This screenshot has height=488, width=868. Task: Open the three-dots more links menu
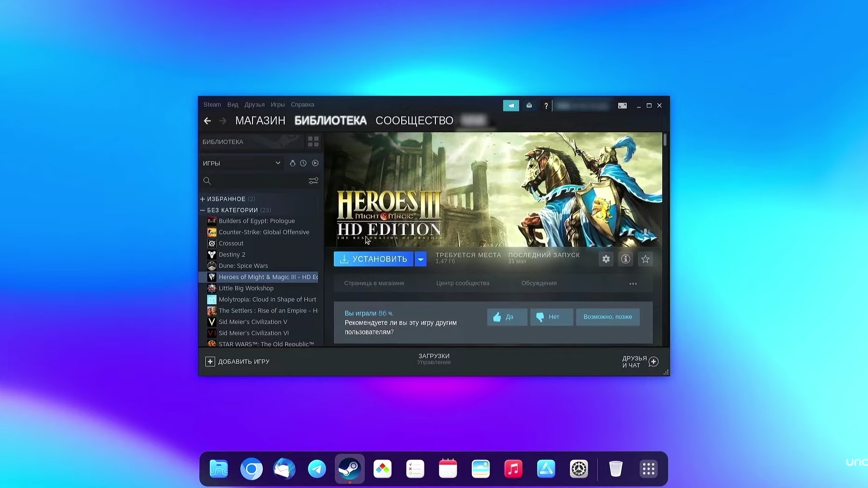coord(633,284)
